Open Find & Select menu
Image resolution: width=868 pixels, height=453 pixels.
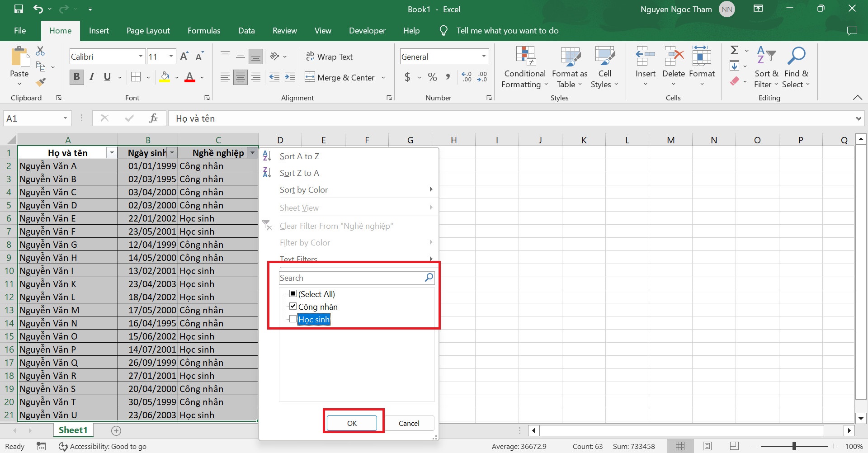[796, 67]
